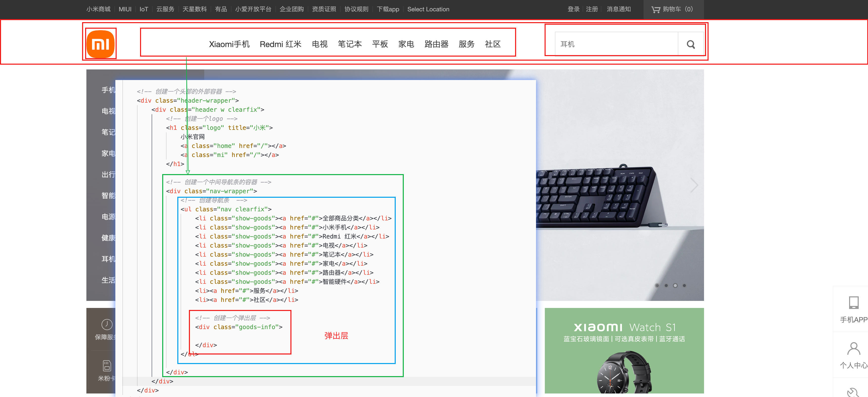
Task: Open 资质证照 top bar link
Action: [x=324, y=9]
